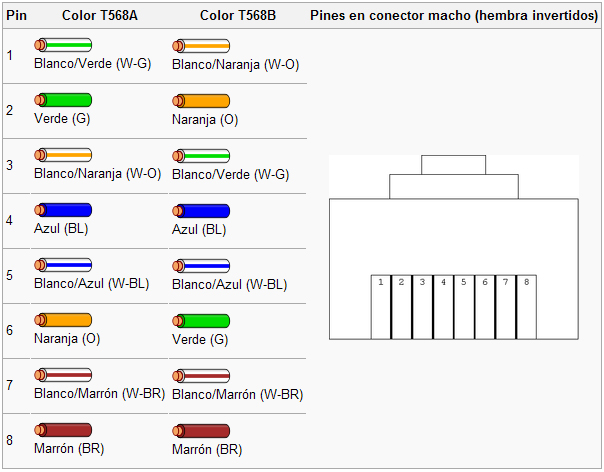604x472 pixels.
Task: Click the 'Blanco/Verde (W-G)' label under T568B
Action: [x=230, y=175]
